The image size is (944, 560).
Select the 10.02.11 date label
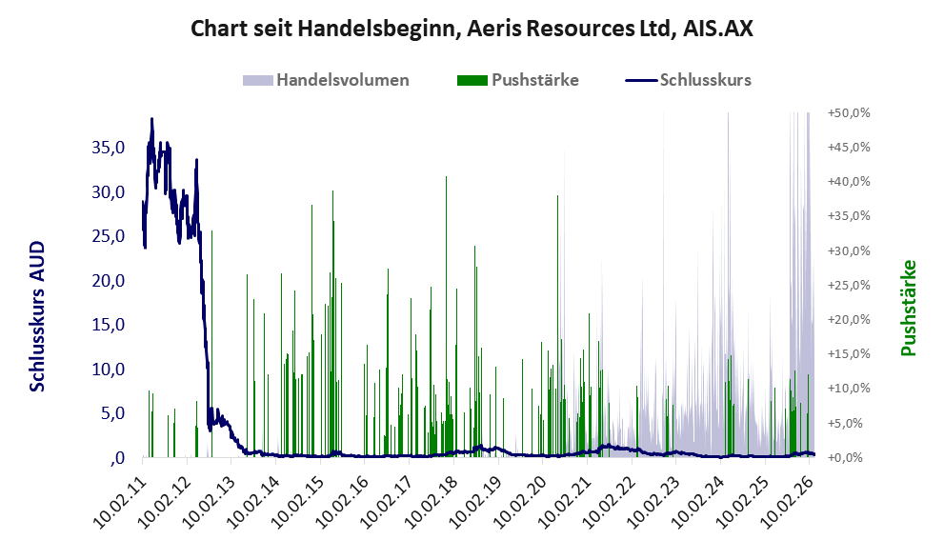124,497
